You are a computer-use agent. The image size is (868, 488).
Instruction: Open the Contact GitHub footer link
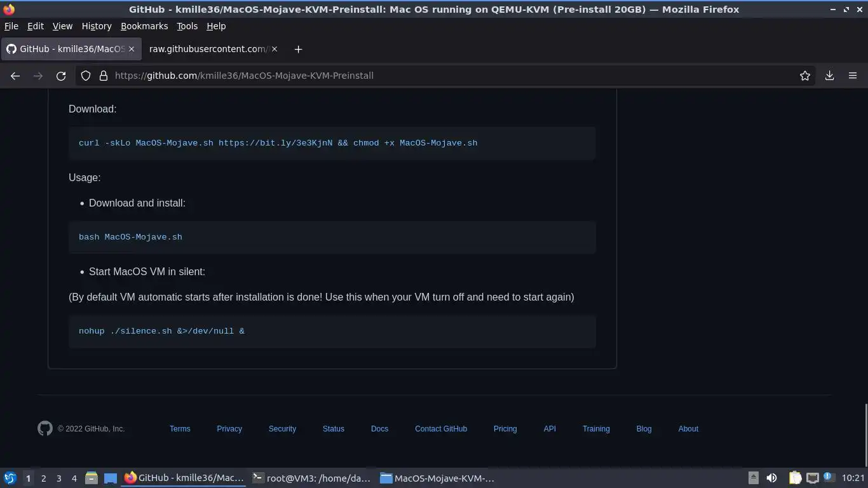tap(441, 429)
